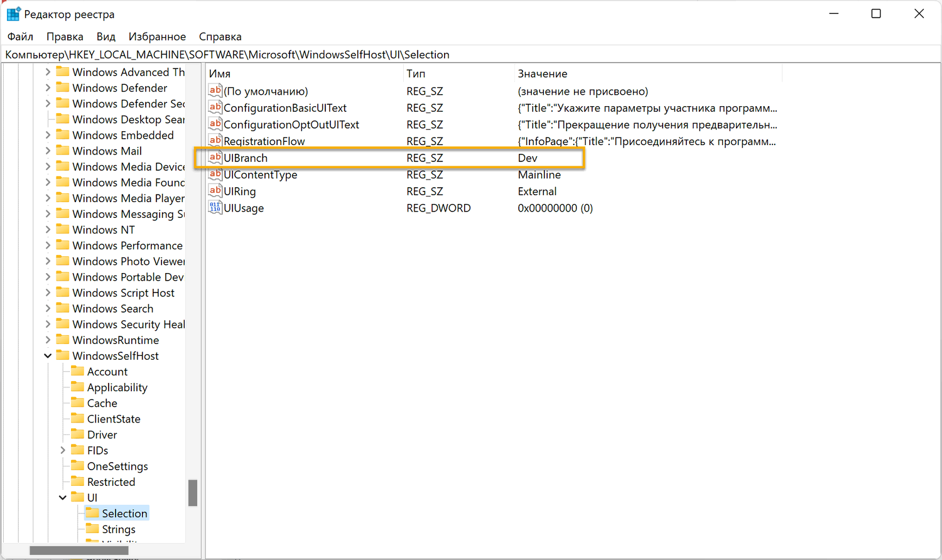Click the 'External' value of UIRing
This screenshot has height=560, width=942.
(x=537, y=191)
